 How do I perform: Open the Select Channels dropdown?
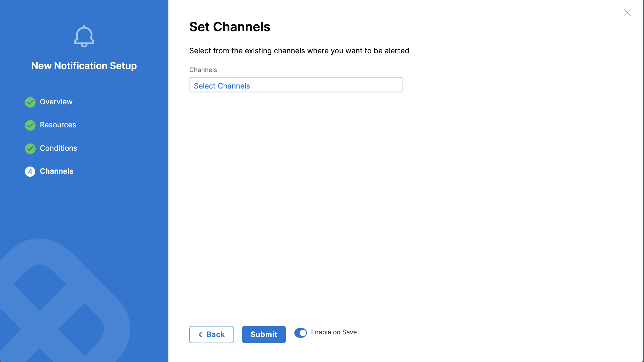296,85
